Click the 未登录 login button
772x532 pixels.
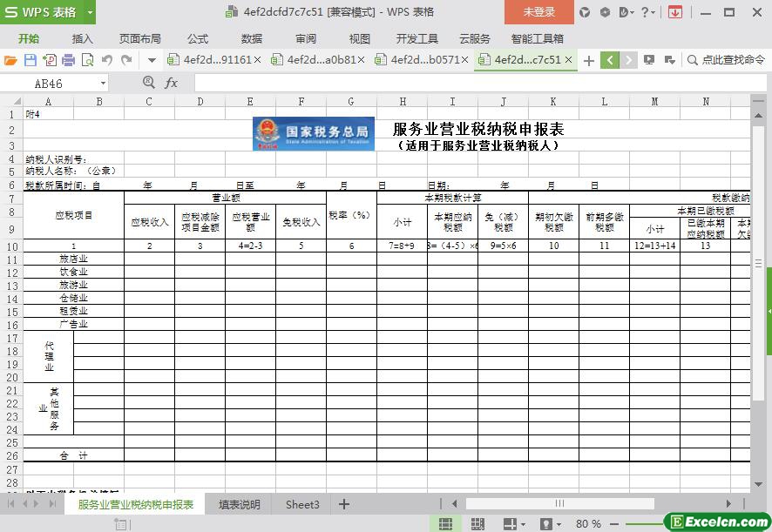[538, 12]
